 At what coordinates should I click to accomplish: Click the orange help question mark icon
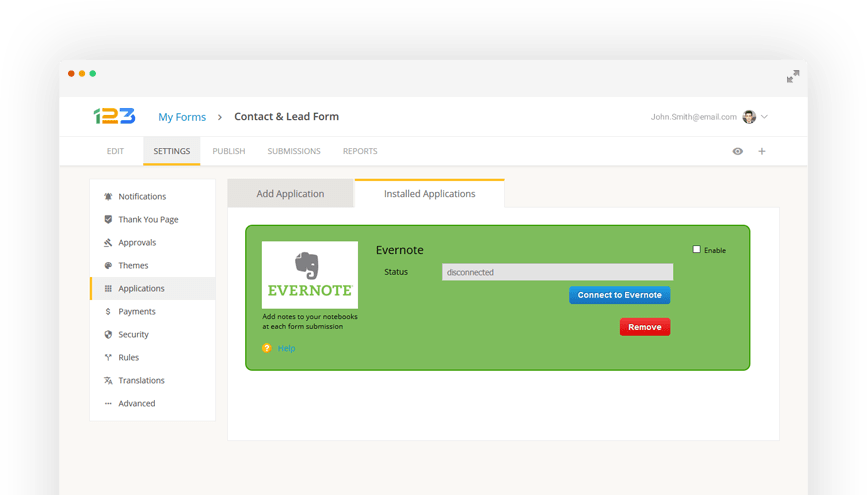click(x=267, y=348)
